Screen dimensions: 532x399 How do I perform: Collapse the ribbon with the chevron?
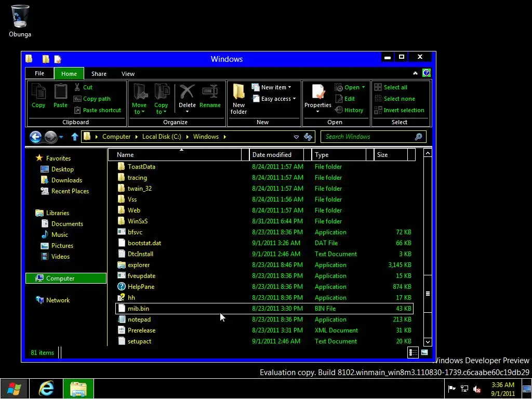415,73
